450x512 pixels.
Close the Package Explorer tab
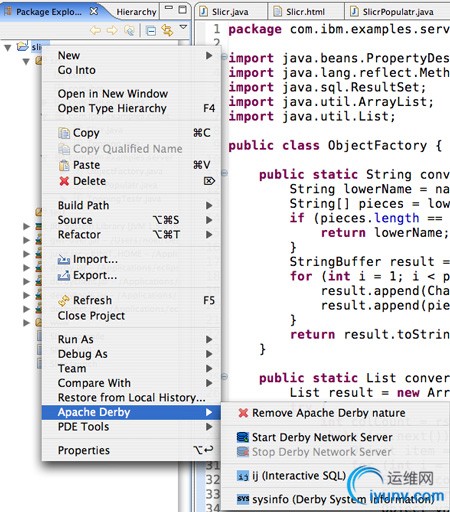(94, 11)
